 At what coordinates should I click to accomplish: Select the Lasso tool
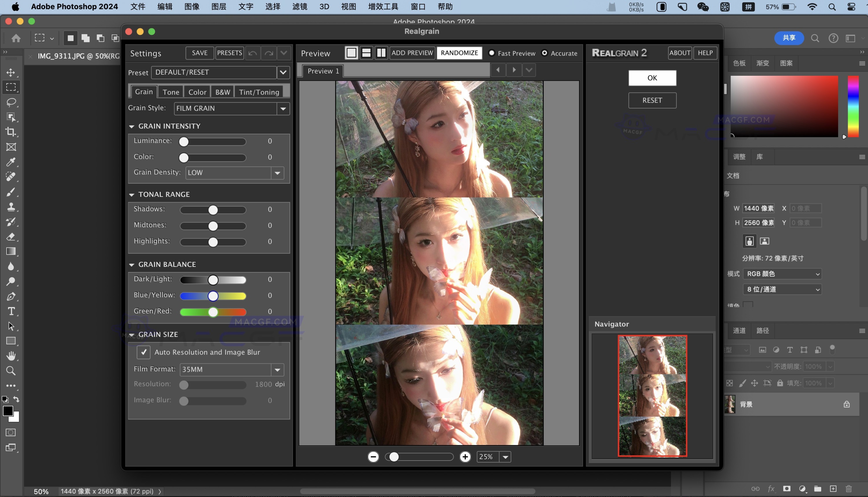point(11,102)
